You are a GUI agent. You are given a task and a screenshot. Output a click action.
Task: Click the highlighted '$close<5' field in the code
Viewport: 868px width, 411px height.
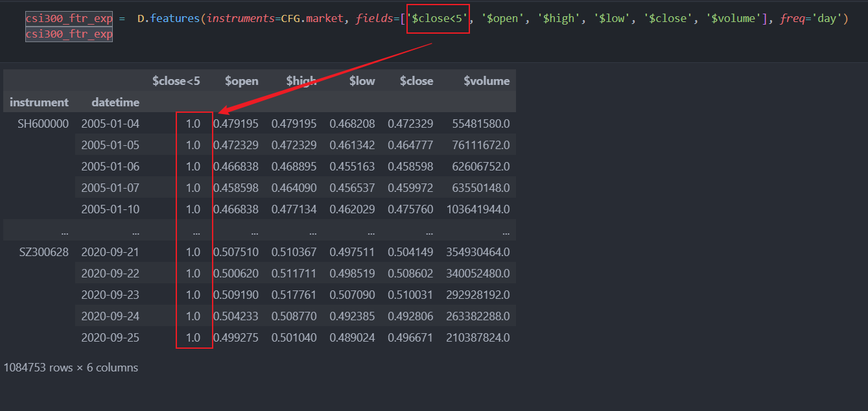click(438, 18)
